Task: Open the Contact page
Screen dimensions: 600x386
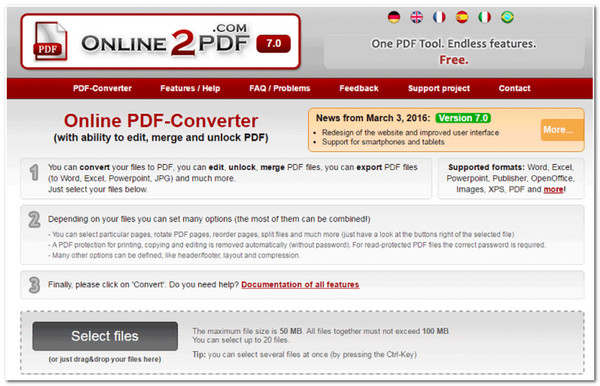Action: (x=514, y=88)
